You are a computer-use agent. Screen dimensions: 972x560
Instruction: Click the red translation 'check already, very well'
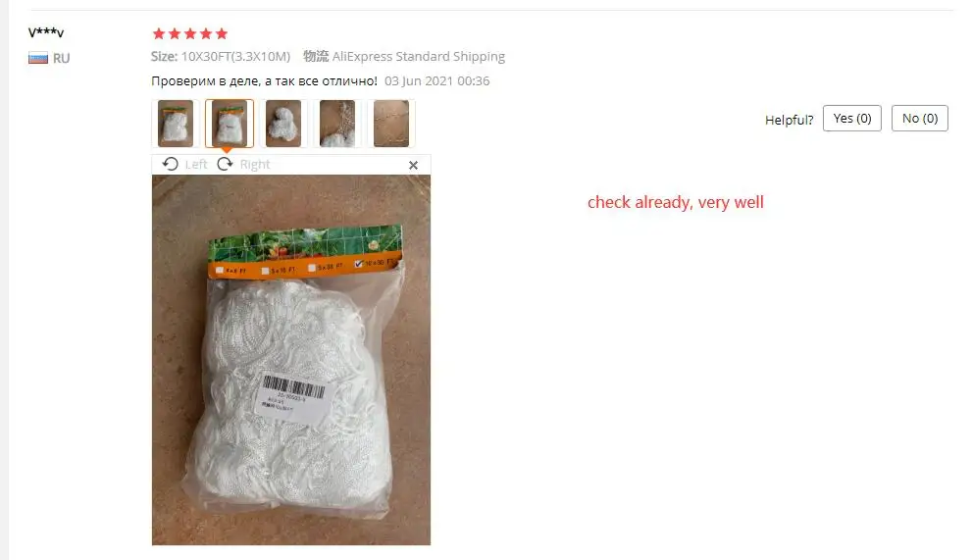[675, 202]
